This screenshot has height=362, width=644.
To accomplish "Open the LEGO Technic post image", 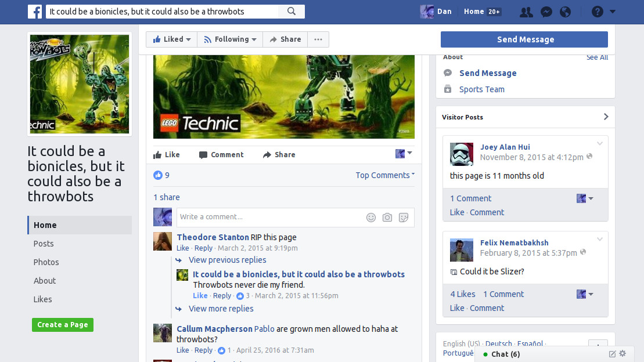I will [x=284, y=97].
